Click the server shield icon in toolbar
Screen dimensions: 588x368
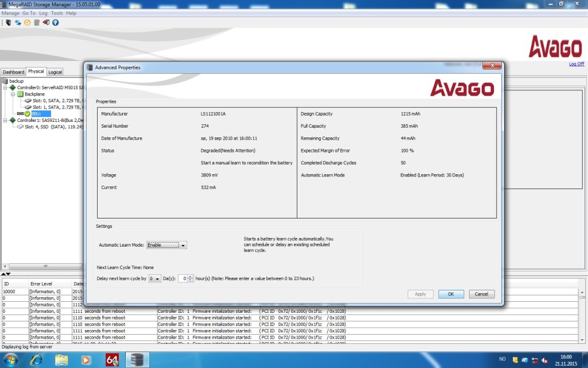(x=8, y=22)
